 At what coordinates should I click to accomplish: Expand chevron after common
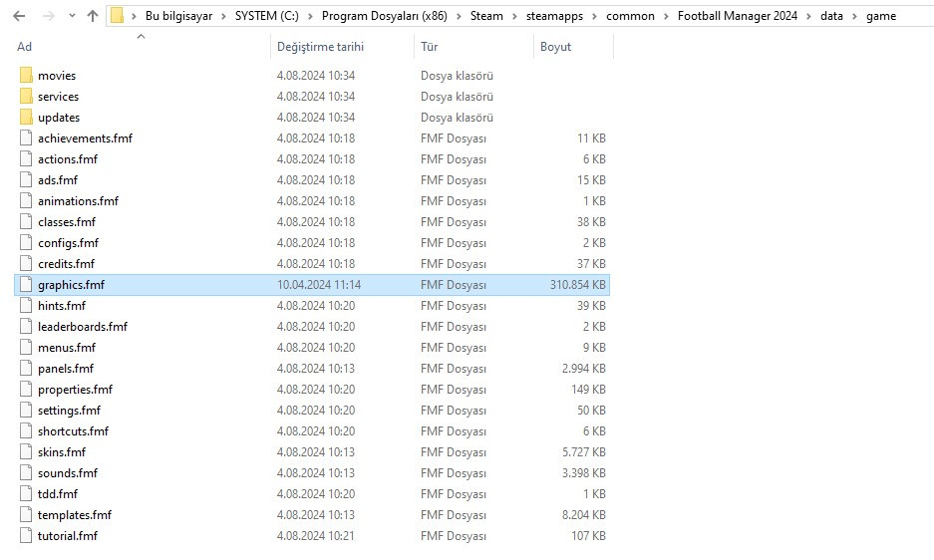pos(666,16)
